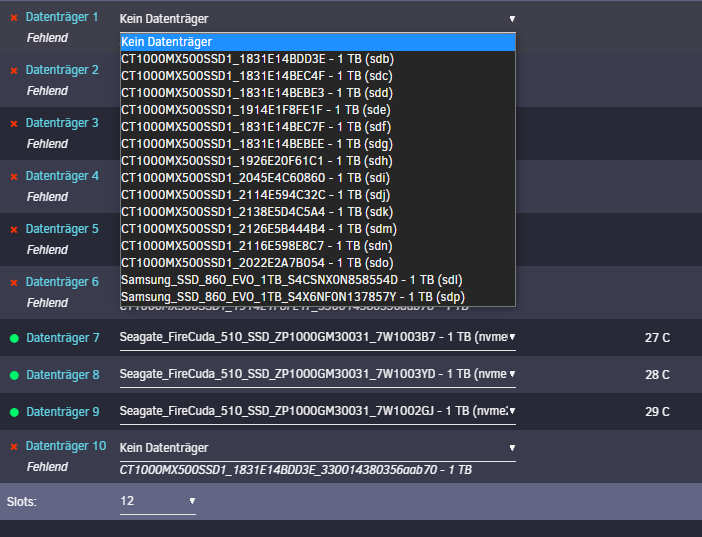Click the Datenträger 6 link

point(62,282)
